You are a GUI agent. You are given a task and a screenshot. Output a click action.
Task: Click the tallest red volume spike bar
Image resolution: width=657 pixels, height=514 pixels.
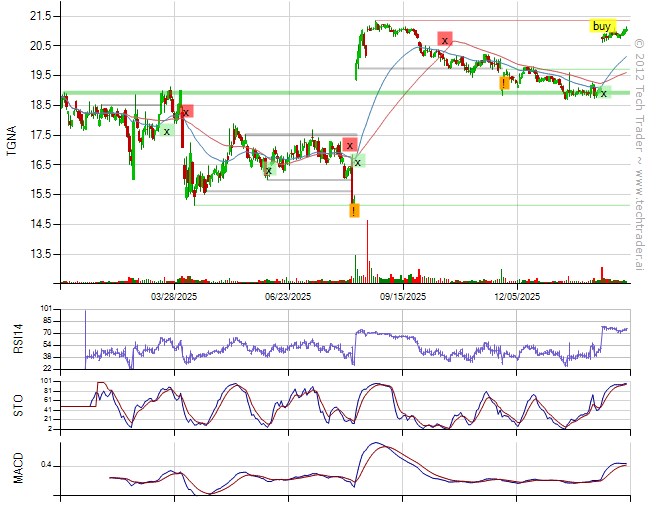[x=367, y=251]
